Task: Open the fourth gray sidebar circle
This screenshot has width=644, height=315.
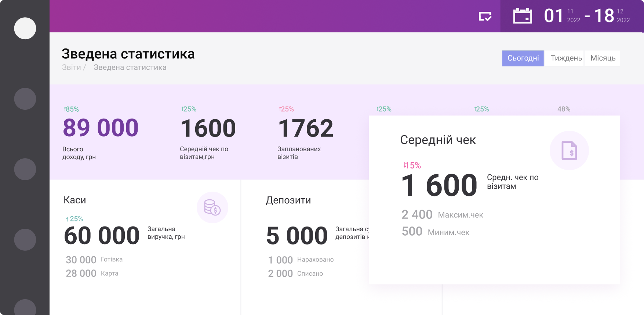Action: coord(25,240)
